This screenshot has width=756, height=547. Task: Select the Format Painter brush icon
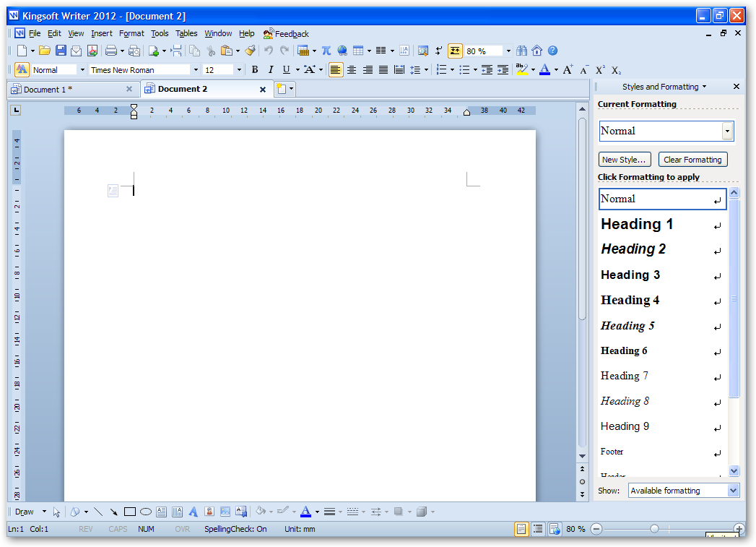click(251, 50)
